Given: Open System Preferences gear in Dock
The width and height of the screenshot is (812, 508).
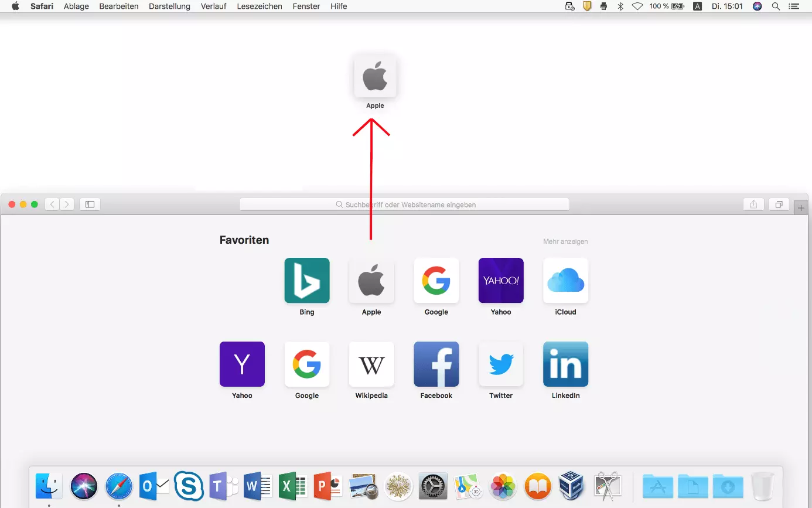Looking at the screenshot, I should [x=433, y=486].
